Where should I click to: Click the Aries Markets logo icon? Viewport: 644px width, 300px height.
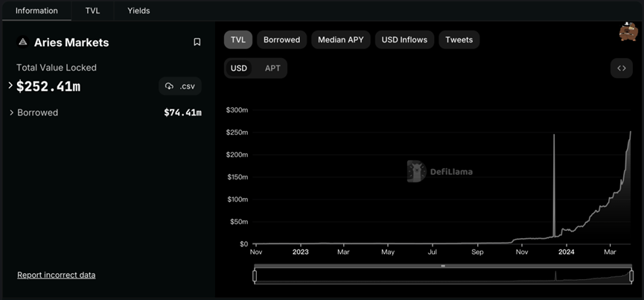point(23,42)
